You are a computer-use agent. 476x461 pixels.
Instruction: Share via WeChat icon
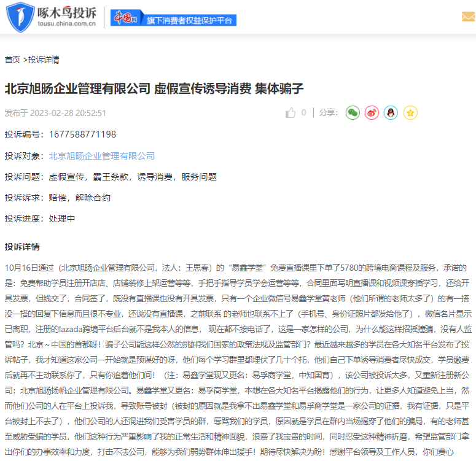click(353, 113)
